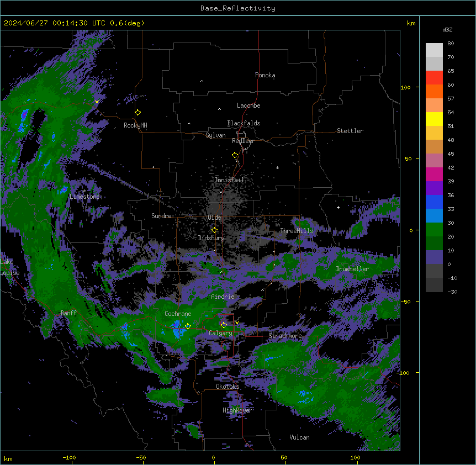
Task: Click the RedDeer city label
Action: point(243,141)
